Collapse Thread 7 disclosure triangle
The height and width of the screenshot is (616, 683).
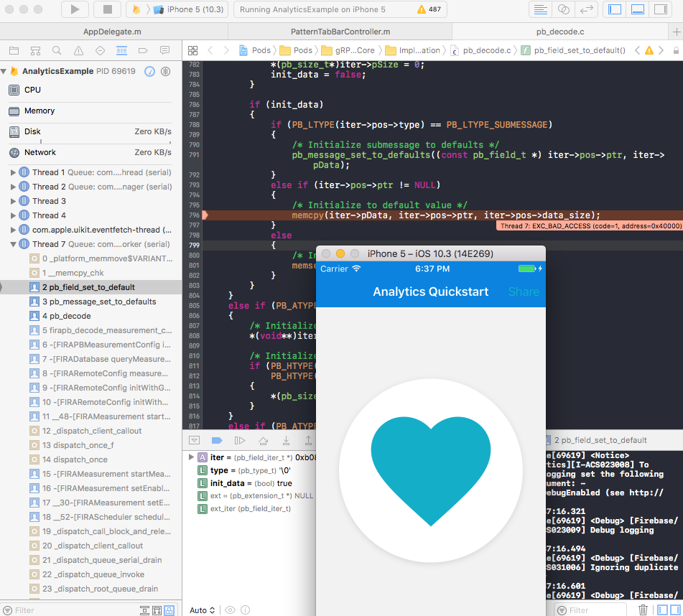click(13, 244)
